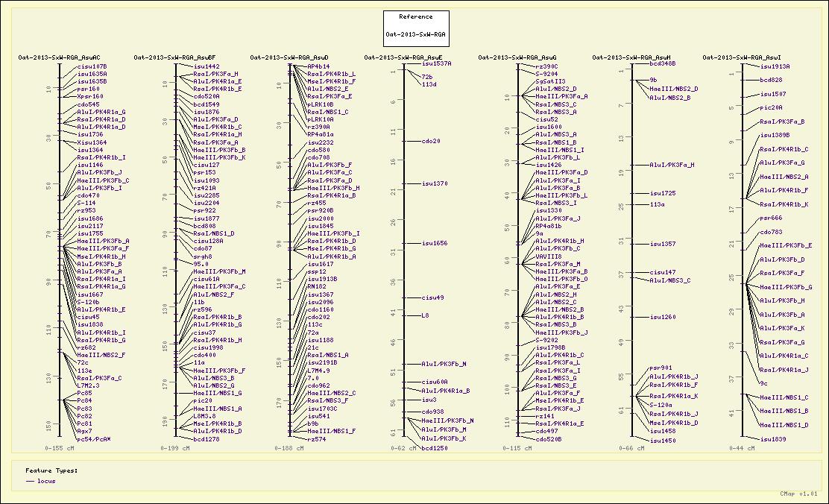829x504 pixels.
Task: Select the isu1839 locus on AsuI
Action: pos(773,440)
